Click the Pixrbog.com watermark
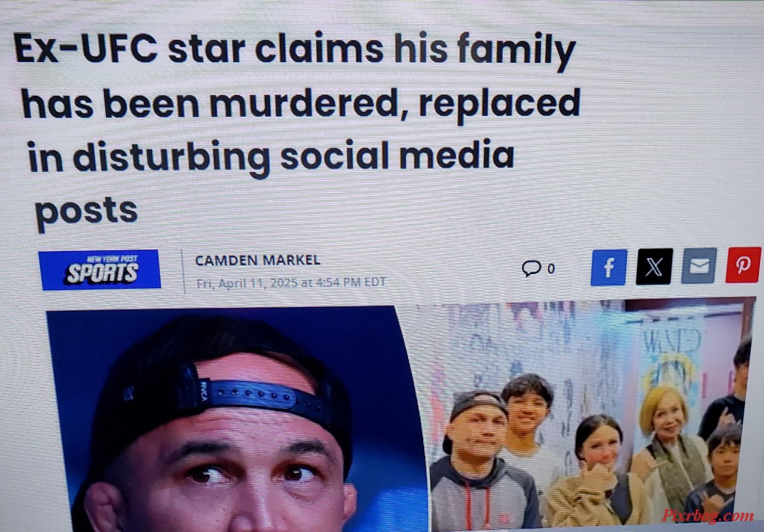Viewport: 764px width, 532px height. click(x=708, y=515)
